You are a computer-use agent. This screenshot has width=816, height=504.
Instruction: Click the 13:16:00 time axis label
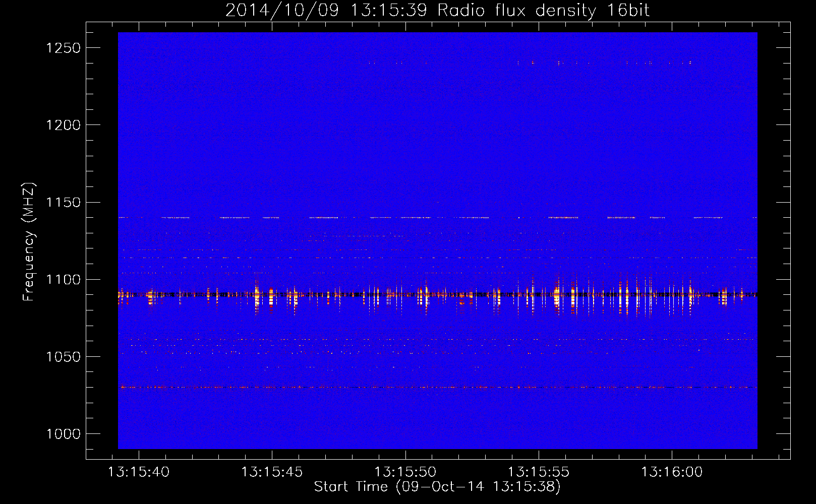point(671,472)
